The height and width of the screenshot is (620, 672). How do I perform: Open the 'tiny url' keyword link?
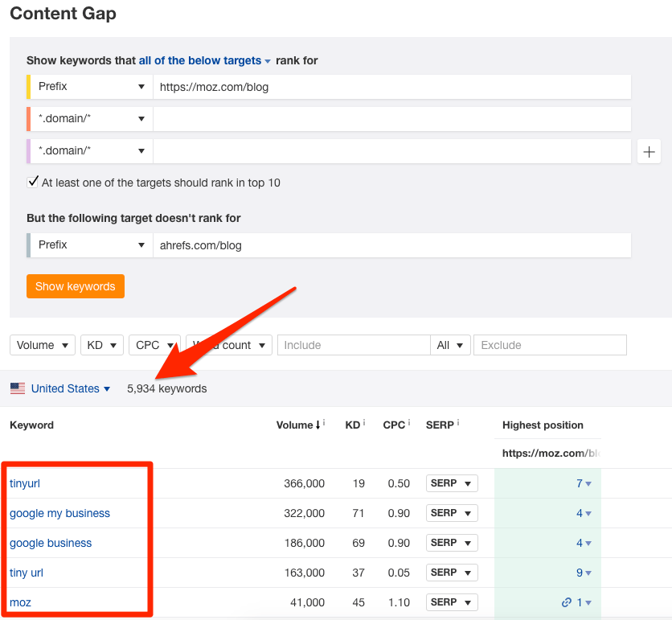click(27, 573)
